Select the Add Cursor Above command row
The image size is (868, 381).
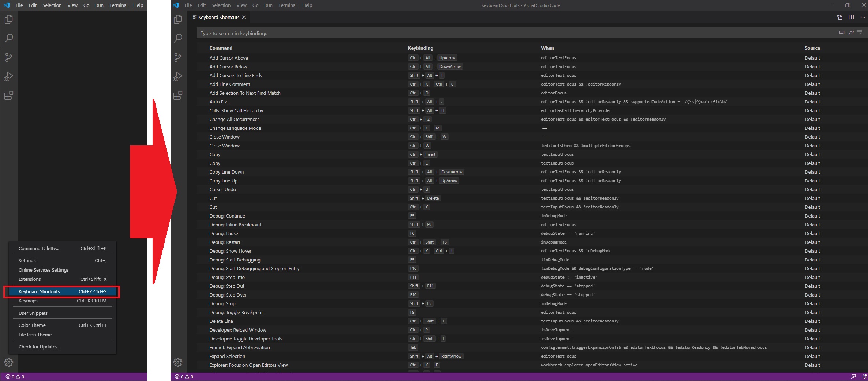[531, 58]
